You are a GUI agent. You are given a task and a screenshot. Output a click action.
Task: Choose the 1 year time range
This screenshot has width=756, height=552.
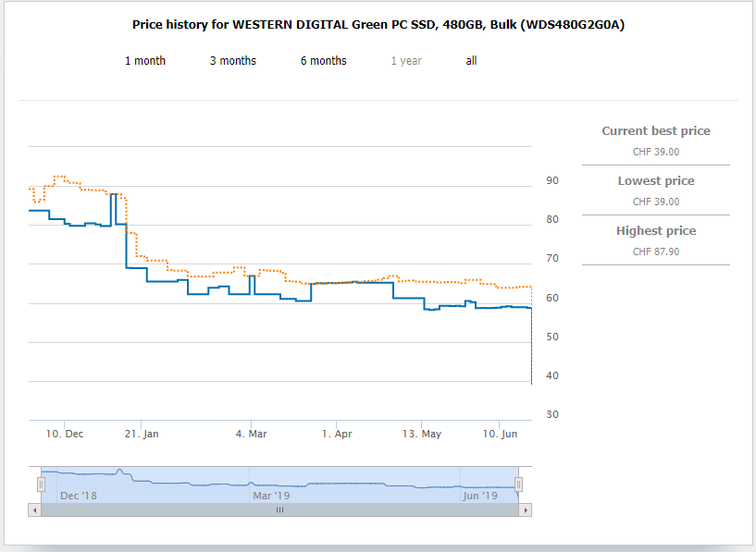(405, 61)
